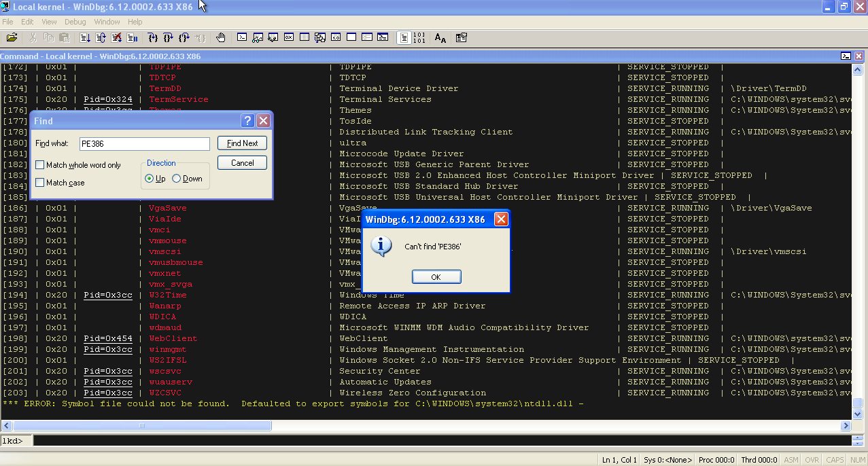Click the Wireless Zero Configuration text
This screenshot has width=868, height=466.
[413, 393]
